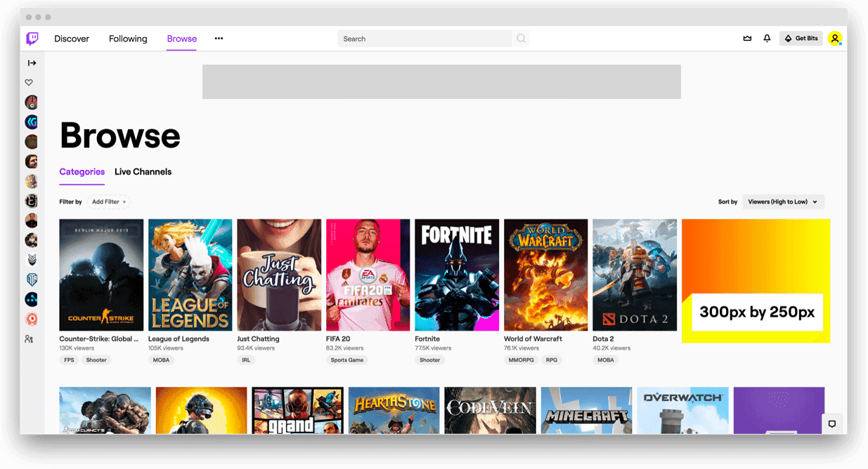868x469 pixels.
Task: Click the IRL tag under Just Chatting
Action: click(x=246, y=360)
